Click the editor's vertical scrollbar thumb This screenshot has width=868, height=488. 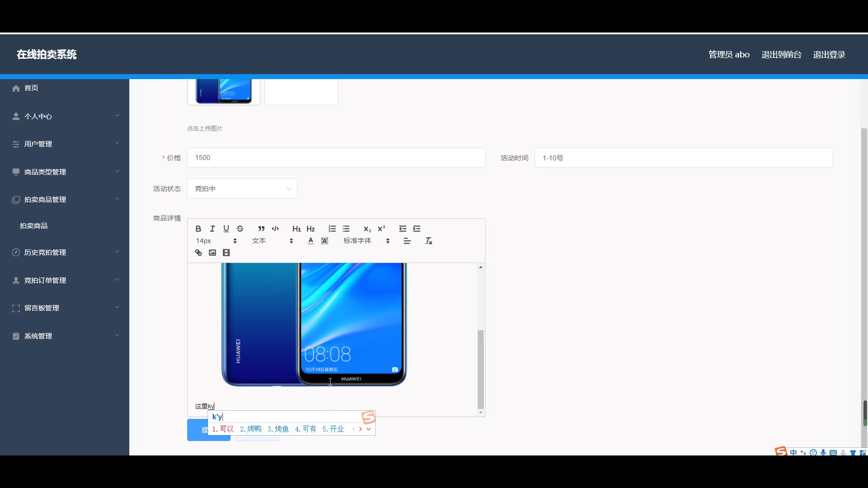click(x=481, y=369)
